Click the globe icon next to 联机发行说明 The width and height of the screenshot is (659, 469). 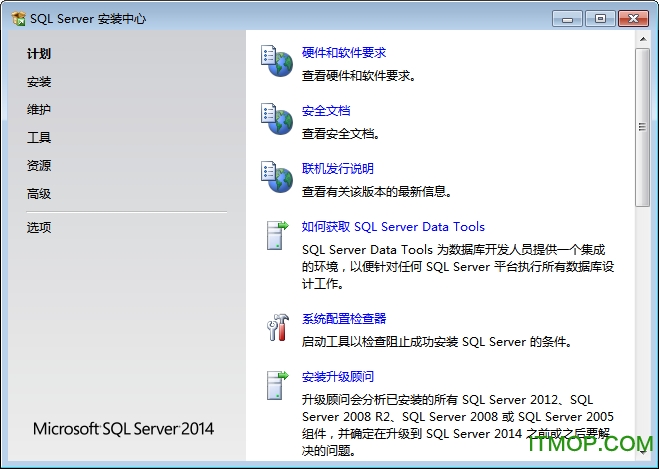coord(277,177)
